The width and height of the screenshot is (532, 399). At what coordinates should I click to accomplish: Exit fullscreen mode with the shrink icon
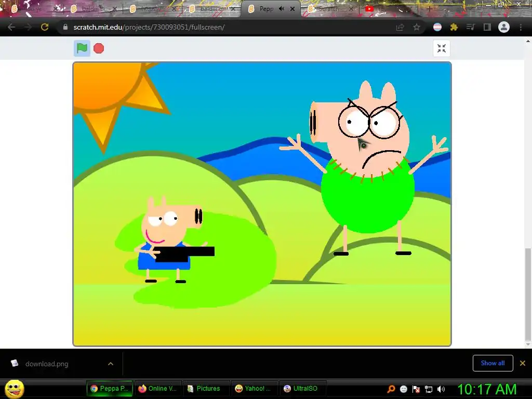point(442,48)
